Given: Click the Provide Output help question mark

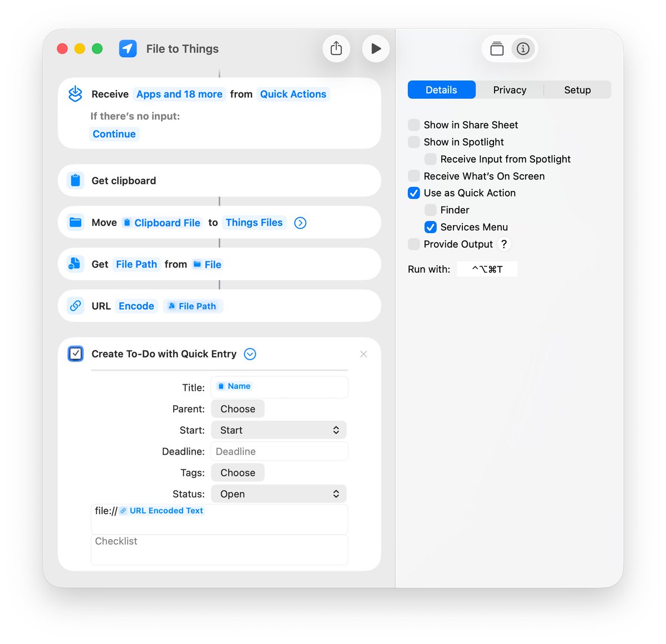Looking at the screenshot, I should pos(504,244).
